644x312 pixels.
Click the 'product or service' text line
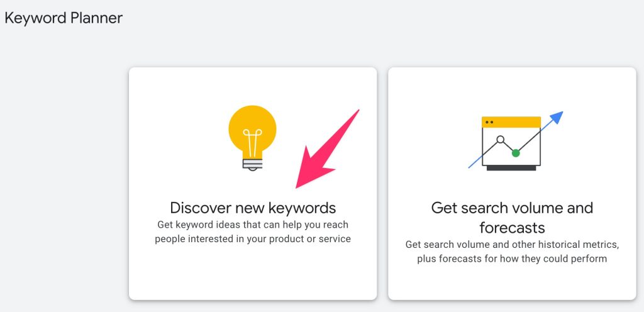tap(253, 239)
